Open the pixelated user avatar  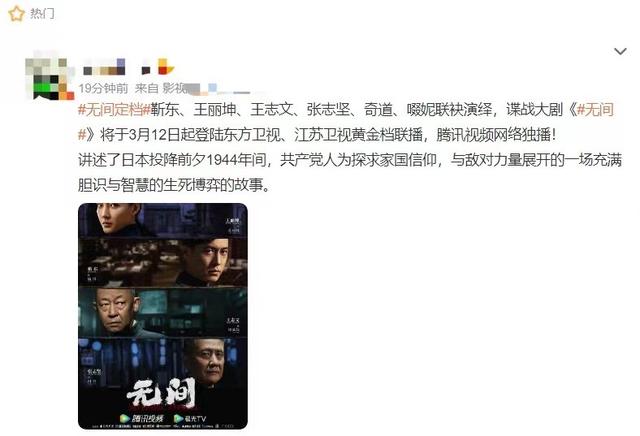click(50, 78)
